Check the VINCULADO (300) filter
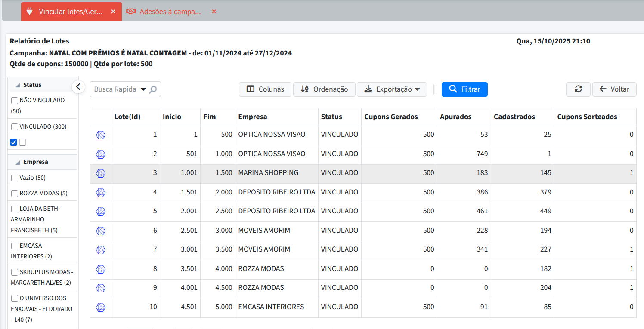This screenshot has height=329, width=644. [15, 127]
